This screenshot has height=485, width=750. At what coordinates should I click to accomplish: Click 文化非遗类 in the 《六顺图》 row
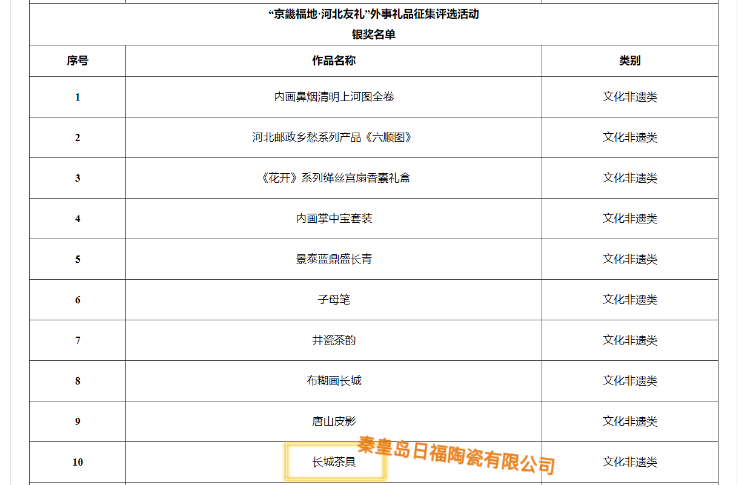(629, 137)
